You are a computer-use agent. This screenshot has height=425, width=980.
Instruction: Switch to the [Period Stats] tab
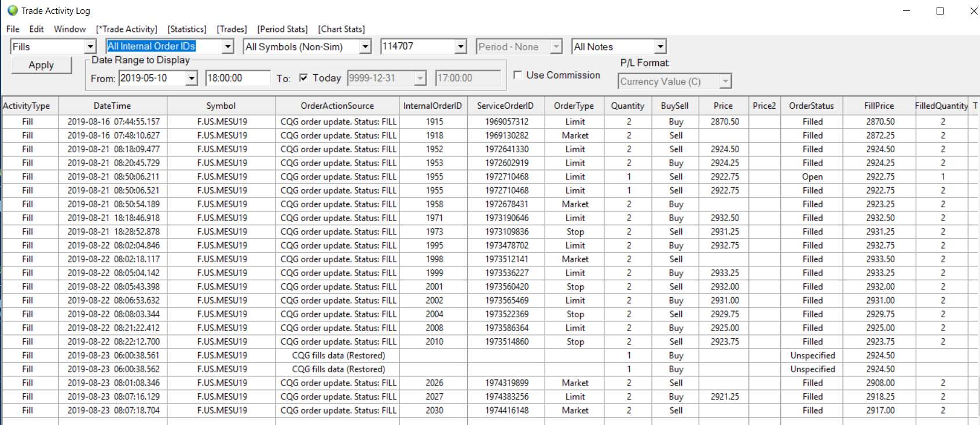coord(282,29)
